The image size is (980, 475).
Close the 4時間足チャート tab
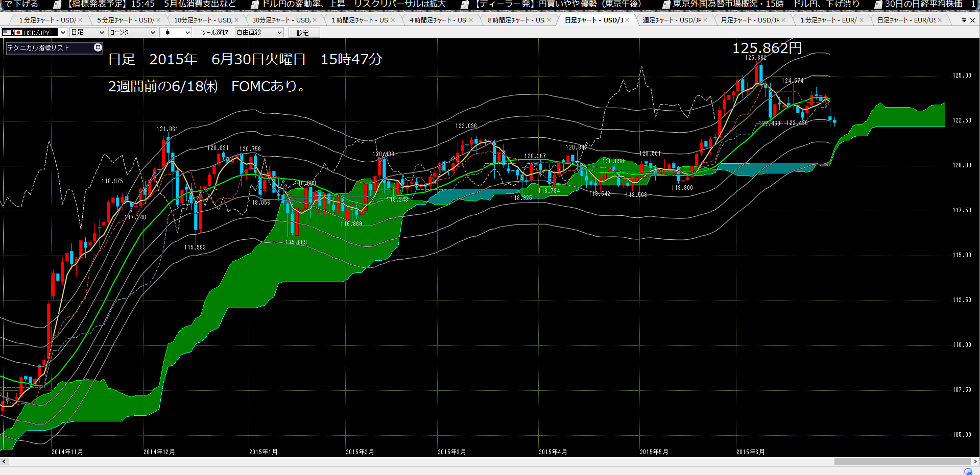pos(471,20)
